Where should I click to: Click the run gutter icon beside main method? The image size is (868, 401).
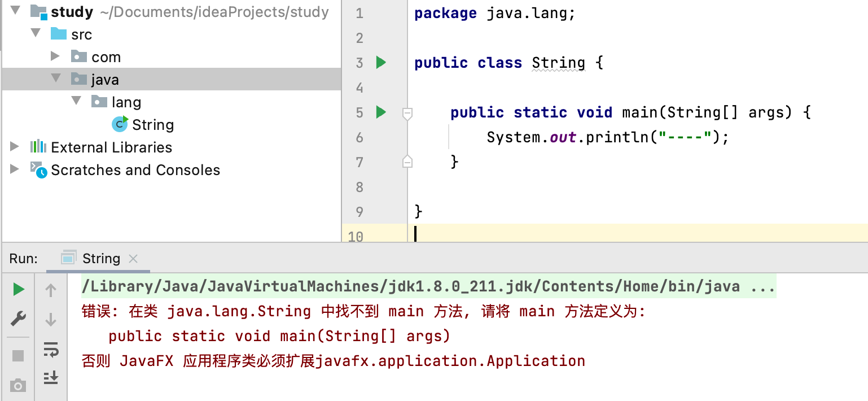tap(381, 112)
